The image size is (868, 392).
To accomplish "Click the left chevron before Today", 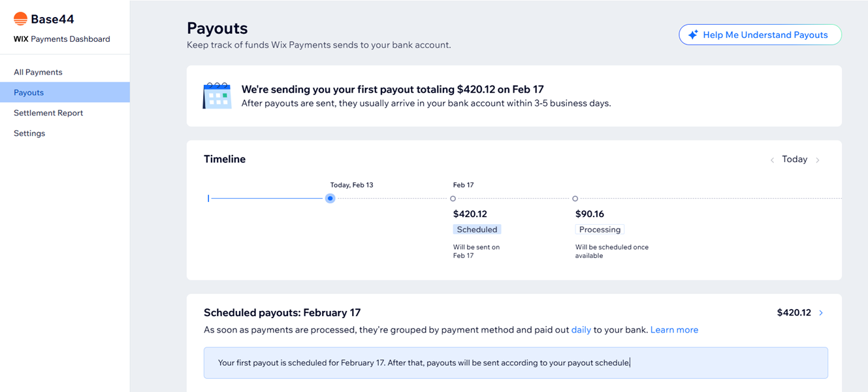I will coord(772,159).
